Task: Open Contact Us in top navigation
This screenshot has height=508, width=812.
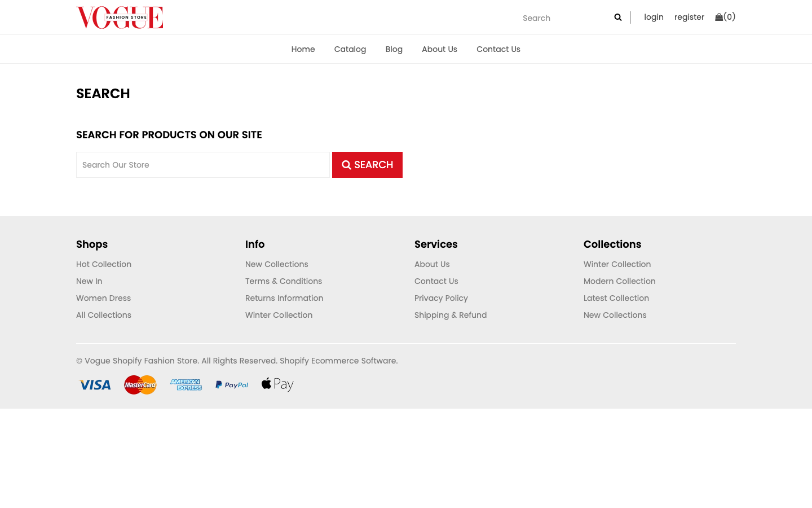Action: coord(498,49)
